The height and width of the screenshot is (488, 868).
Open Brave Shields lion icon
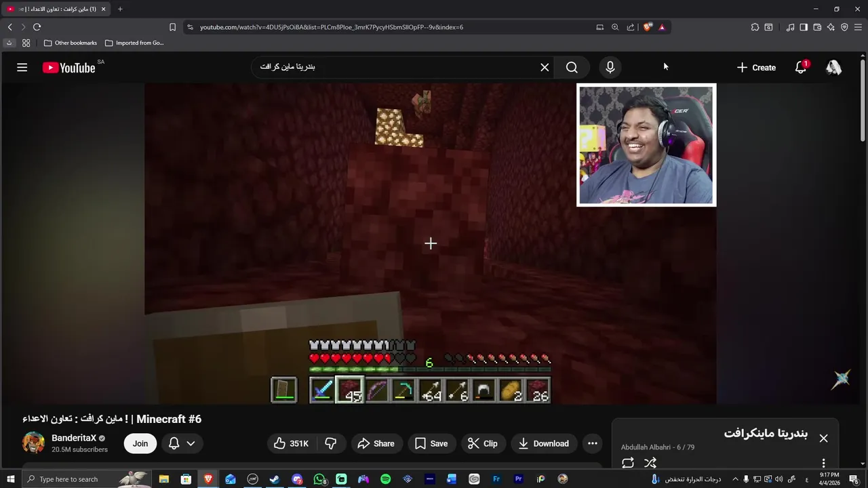click(648, 27)
